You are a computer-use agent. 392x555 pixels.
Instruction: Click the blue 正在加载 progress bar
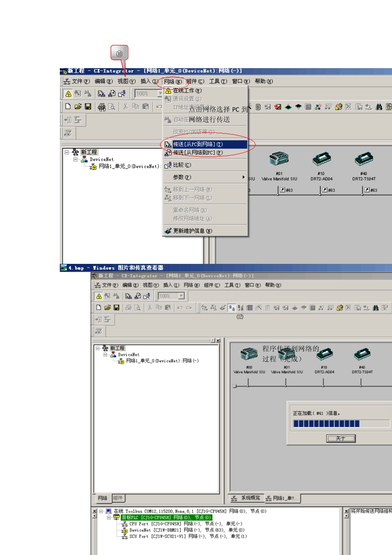point(326,424)
